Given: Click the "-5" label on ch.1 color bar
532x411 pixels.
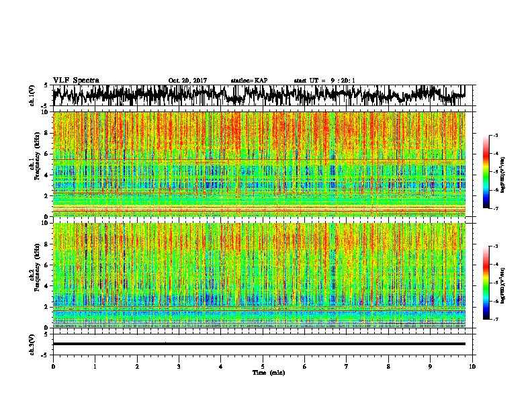Looking at the screenshot, I should 495,172.
